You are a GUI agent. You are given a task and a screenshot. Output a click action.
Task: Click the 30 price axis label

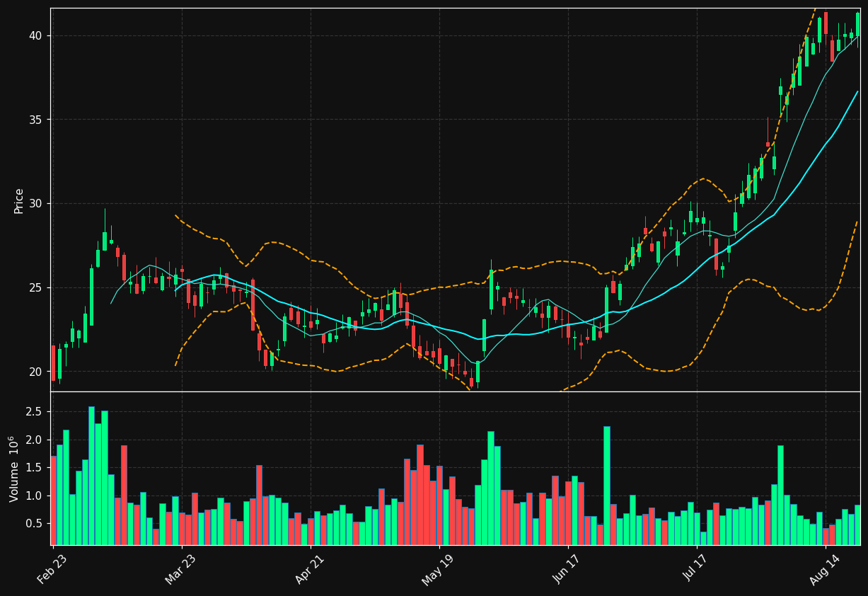(36, 204)
